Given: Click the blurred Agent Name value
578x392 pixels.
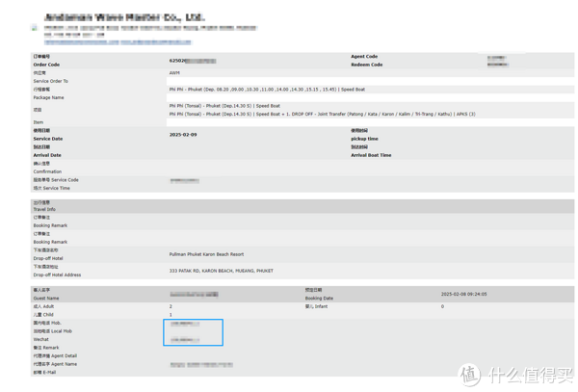Looking at the screenshot, I should (201, 365).
